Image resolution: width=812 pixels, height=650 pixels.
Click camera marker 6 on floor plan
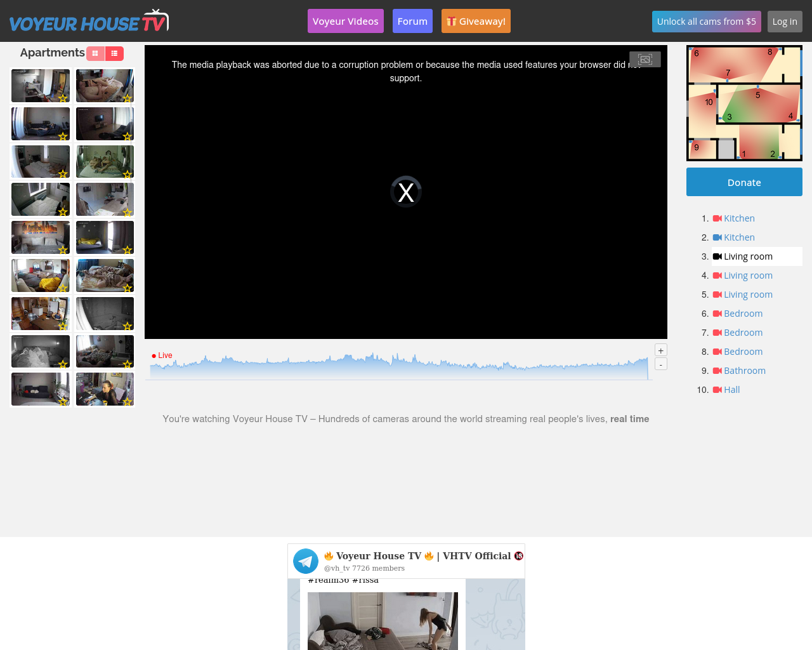[697, 53]
